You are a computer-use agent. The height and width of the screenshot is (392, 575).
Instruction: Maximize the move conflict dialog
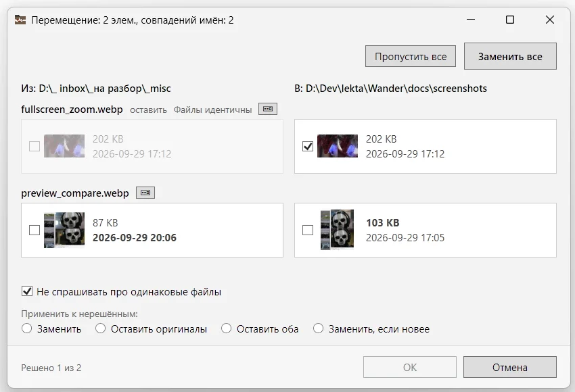[510, 20]
